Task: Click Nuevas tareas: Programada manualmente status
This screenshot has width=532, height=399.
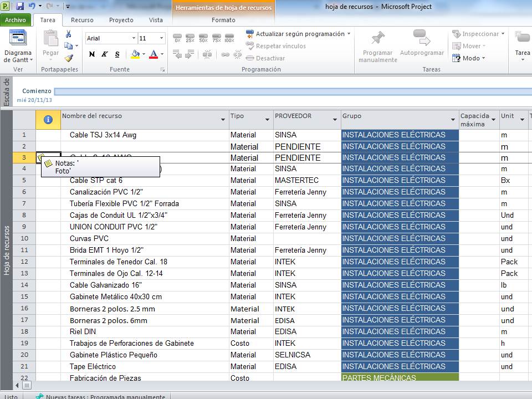Action: point(101,396)
